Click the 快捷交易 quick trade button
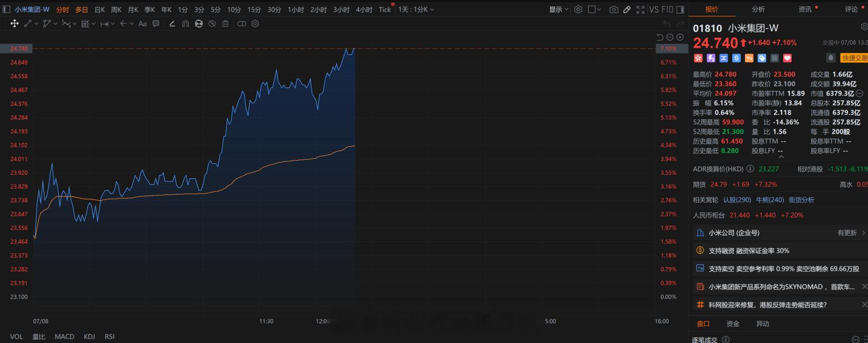Screen dimensions: 868x343 pyautogui.click(x=854, y=58)
